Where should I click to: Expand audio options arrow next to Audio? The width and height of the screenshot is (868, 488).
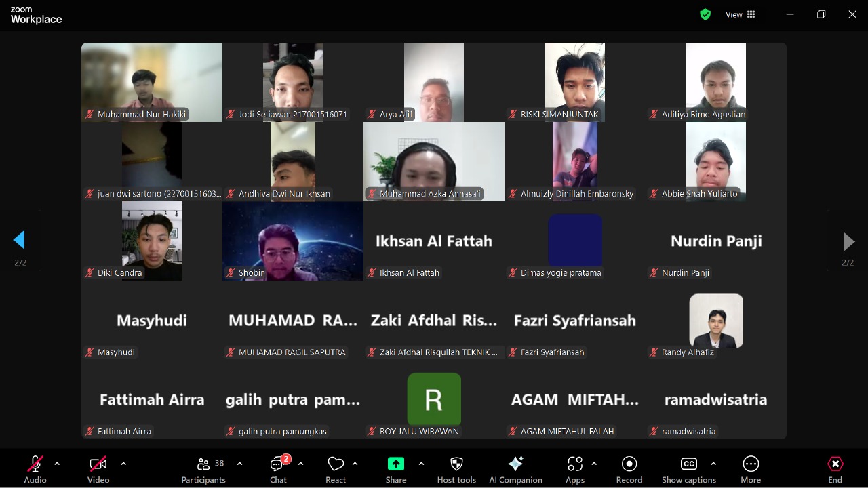(57, 464)
